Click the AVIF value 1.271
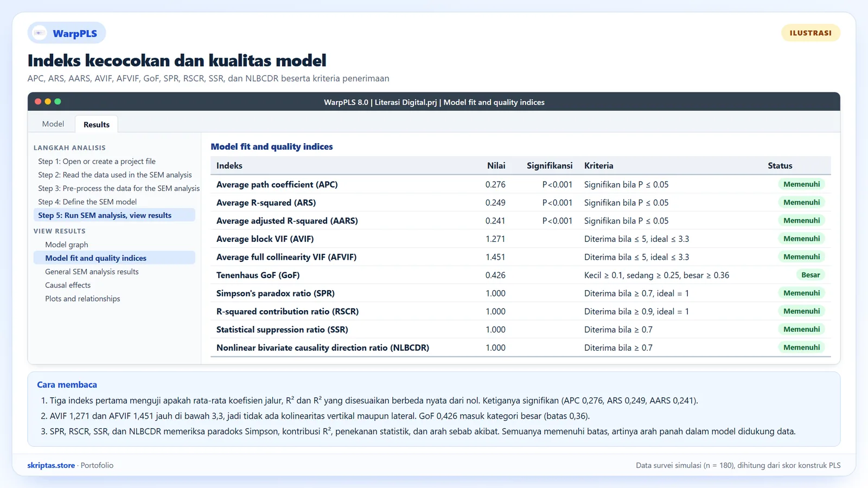Viewport: 868px width, 488px height. click(495, 239)
